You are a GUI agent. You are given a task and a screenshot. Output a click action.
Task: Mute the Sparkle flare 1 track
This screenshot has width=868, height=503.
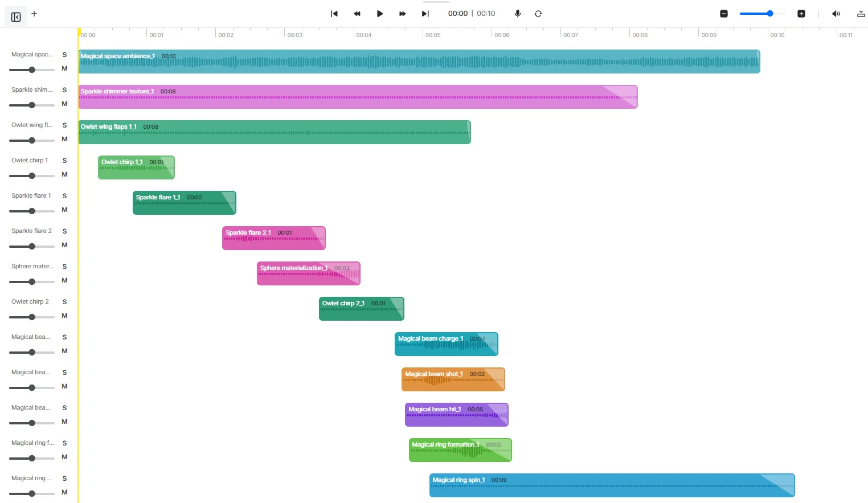(64, 210)
